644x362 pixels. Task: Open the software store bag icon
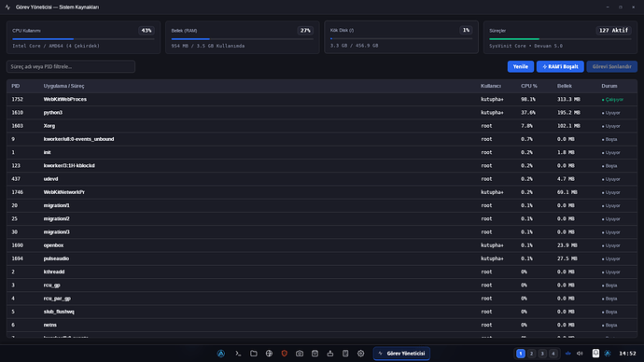pyautogui.click(x=315, y=354)
